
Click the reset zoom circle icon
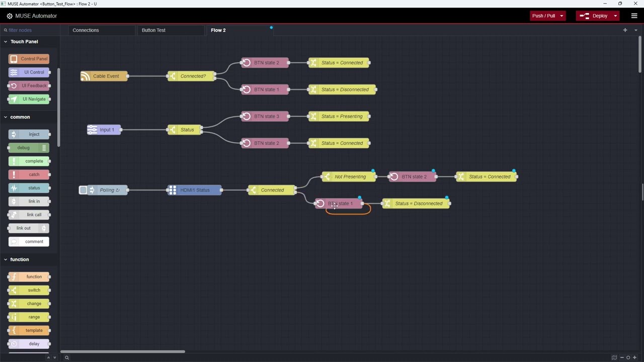click(x=628, y=357)
